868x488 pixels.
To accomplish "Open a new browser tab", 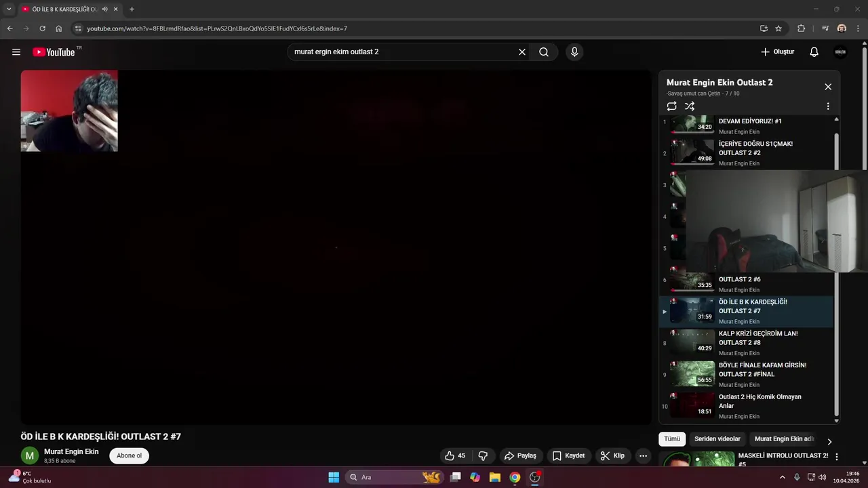I will coord(132,9).
